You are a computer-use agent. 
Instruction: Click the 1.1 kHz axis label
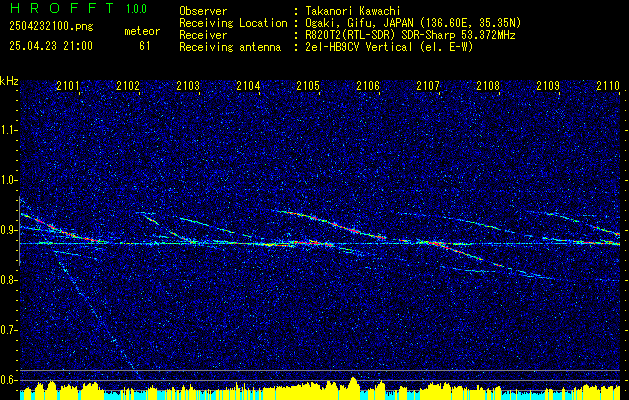click(x=9, y=130)
